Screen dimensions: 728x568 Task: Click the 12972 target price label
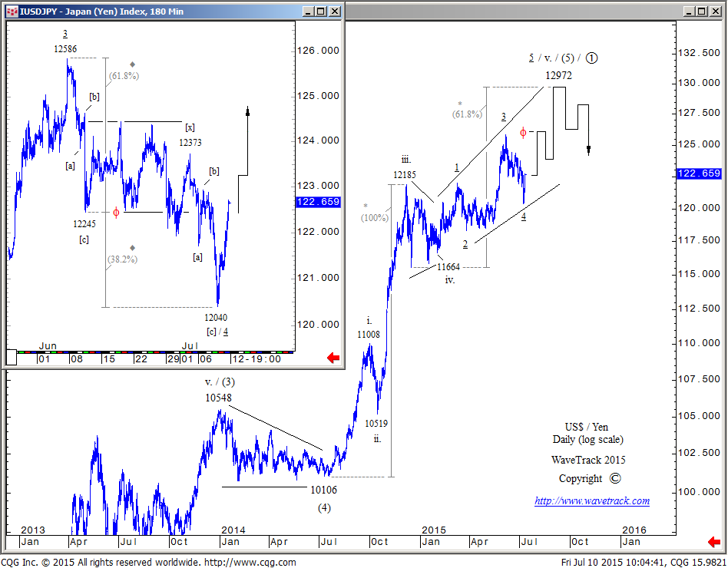(558, 75)
